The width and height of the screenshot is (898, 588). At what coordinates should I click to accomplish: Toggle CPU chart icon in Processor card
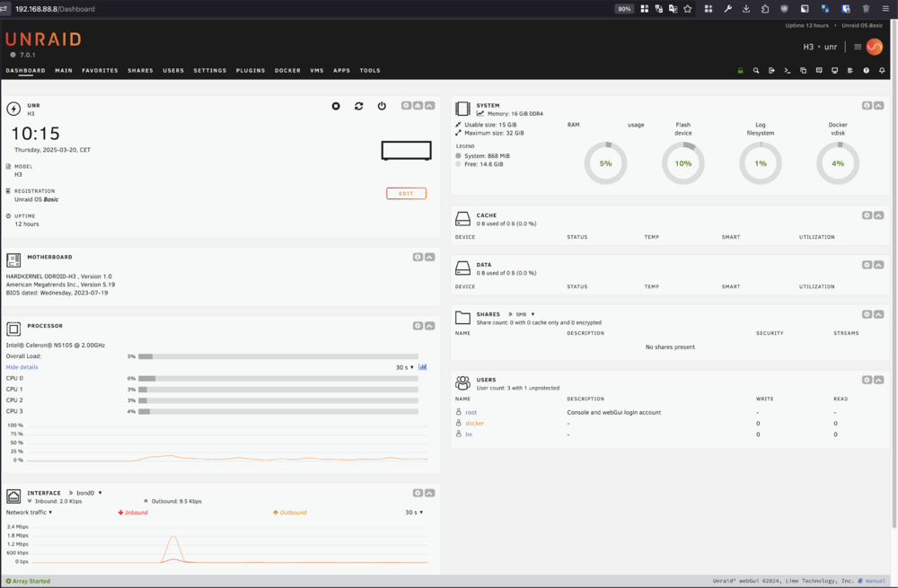(x=423, y=367)
